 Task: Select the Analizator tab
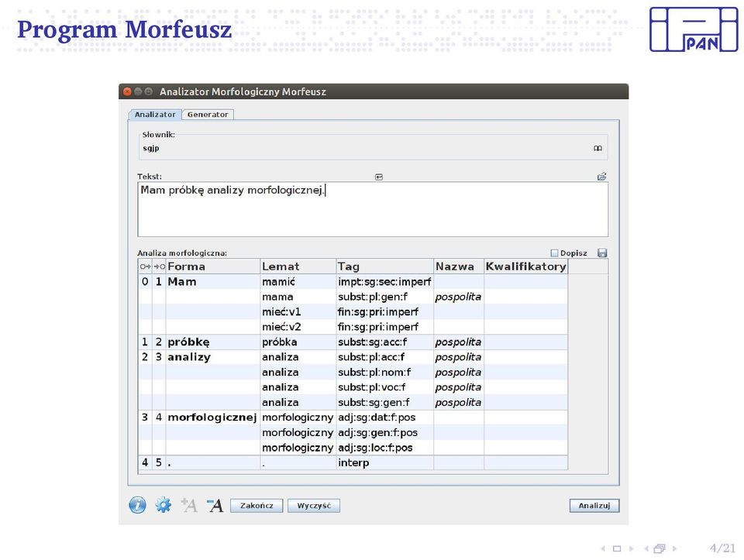click(x=155, y=115)
